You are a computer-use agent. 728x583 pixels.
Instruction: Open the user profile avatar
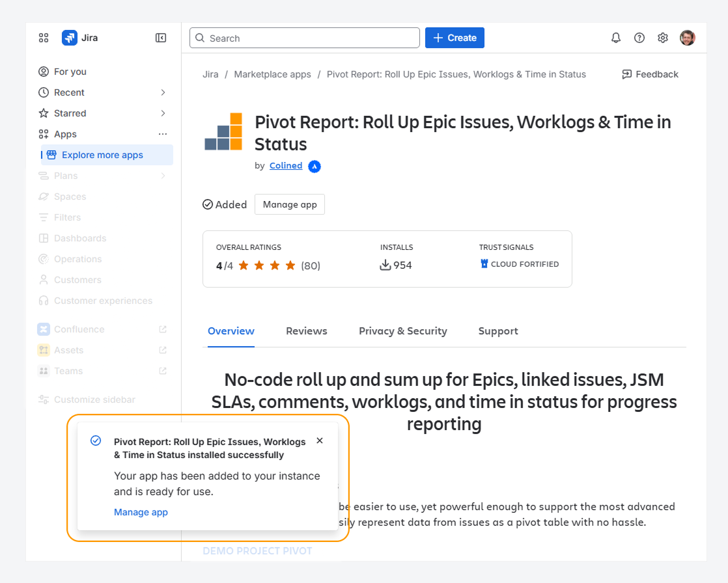687,38
